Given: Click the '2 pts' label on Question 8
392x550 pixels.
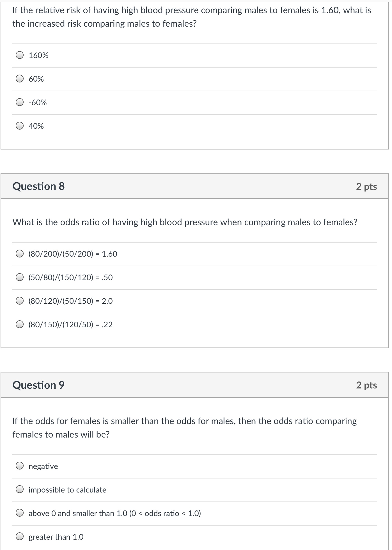Looking at the screenshot, I should (366, 187).
